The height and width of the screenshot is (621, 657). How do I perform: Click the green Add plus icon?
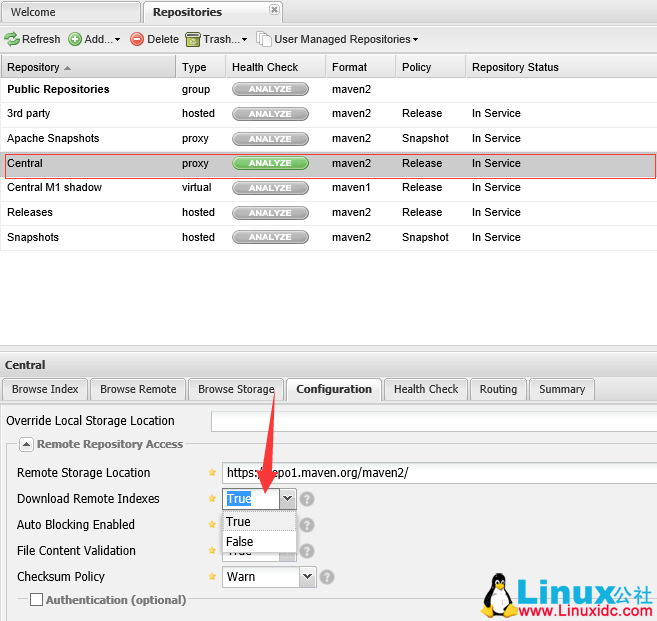75,39
